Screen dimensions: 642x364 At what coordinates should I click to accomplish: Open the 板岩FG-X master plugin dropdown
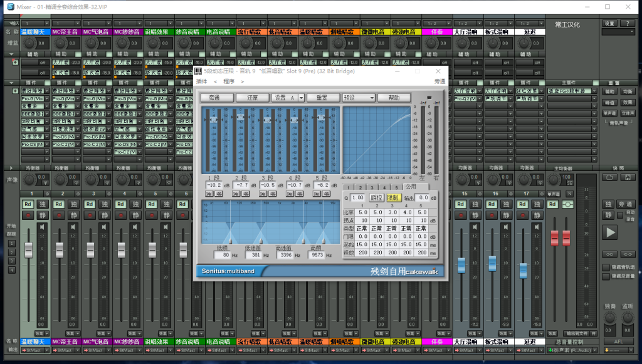point(594,91)
